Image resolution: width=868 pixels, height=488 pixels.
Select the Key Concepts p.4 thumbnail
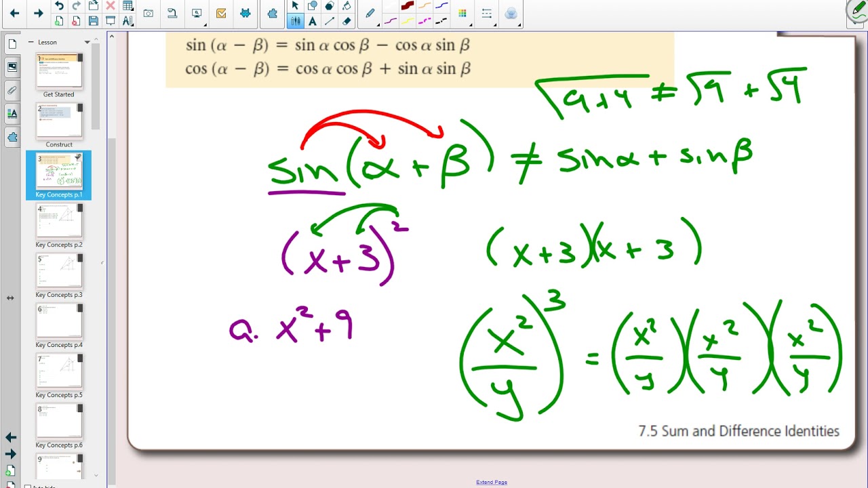[x=59, y=321]
